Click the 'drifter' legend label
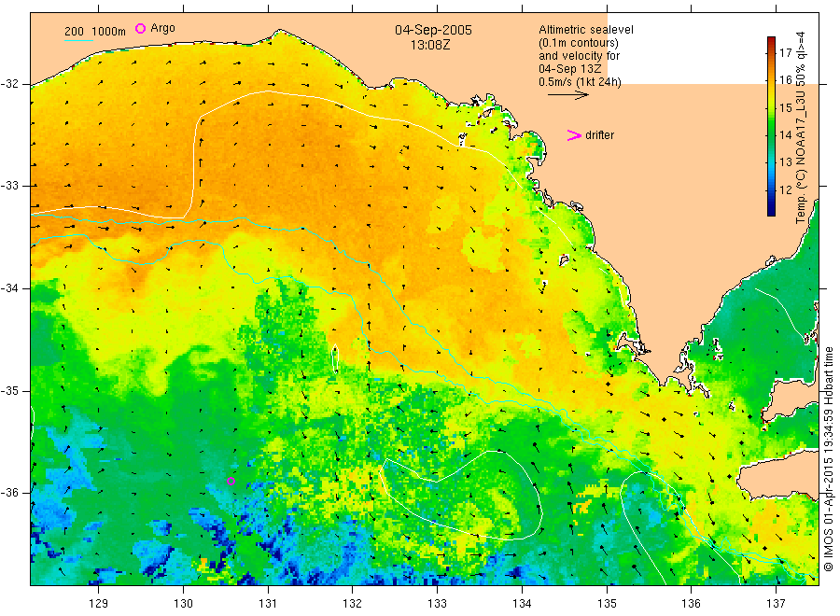Image resolution: width=840 pixels, height=616 pixels. coord(599,135)
